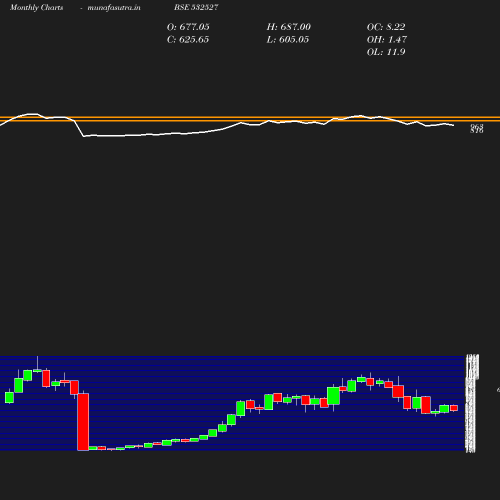
Task: Click the 'Monthly Charts' title text
Action: [x=36, y=8]
